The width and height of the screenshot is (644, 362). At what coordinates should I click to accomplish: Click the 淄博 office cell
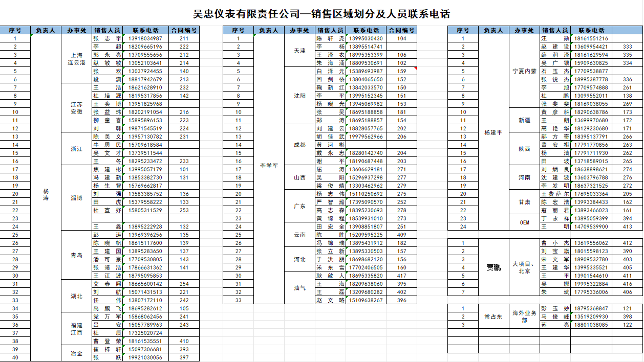76,198
